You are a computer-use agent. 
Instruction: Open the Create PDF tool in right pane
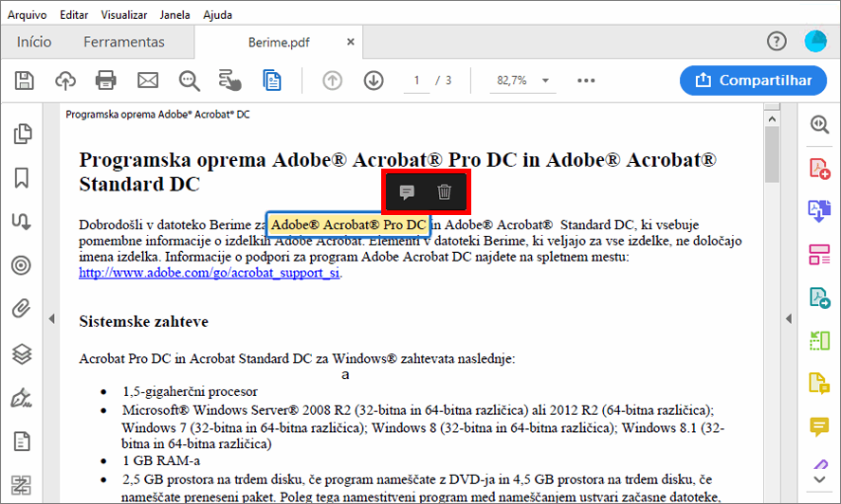pyautogui.click(x=819, y=169)
